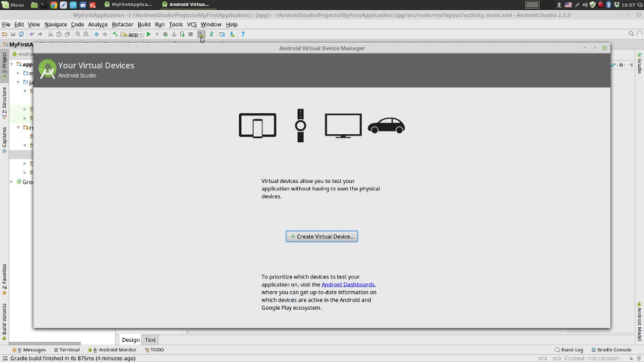Click the Paste toolbar icon
This screenshot has height=362, width=644.
(x=67, y=34)
